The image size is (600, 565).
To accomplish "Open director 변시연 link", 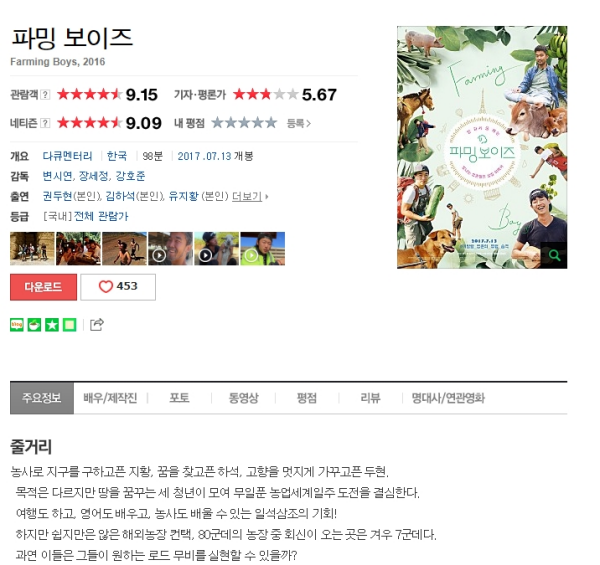I will [57, 176].
